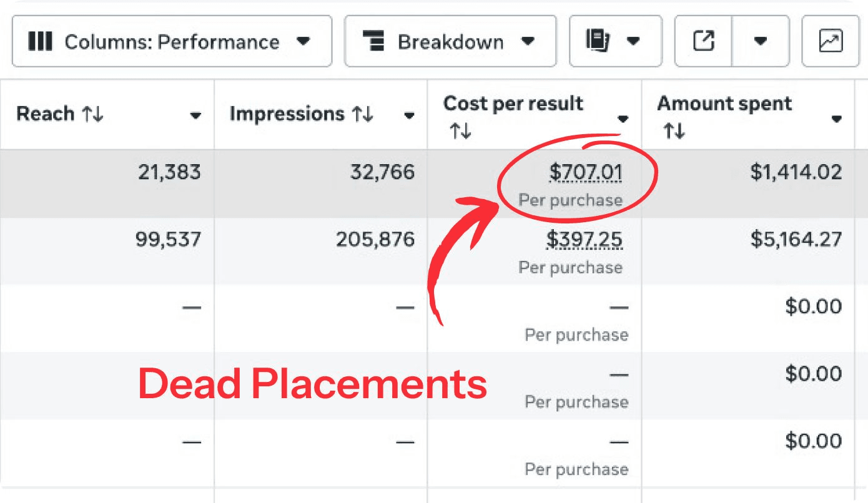The height and width of the screenshot is (503, 868).
Task: Click the $707.01 cost per result value
Action: click(x=585, y=172)
